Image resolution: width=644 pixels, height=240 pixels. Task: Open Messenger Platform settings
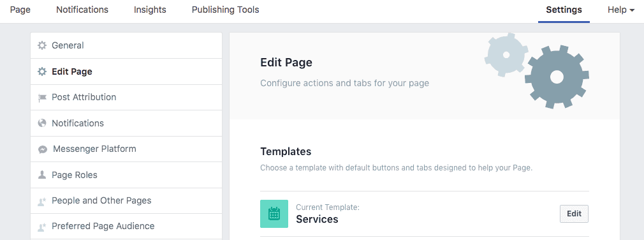126,149
